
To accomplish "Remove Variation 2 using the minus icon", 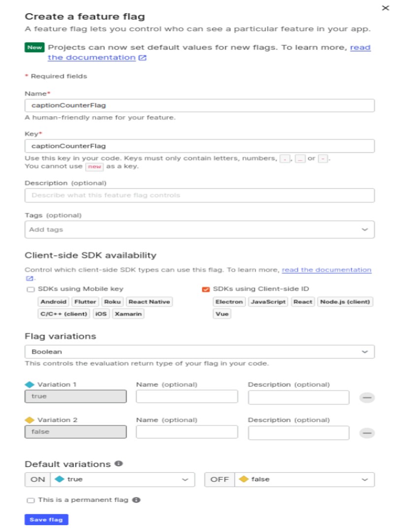I will pos(367,432).
